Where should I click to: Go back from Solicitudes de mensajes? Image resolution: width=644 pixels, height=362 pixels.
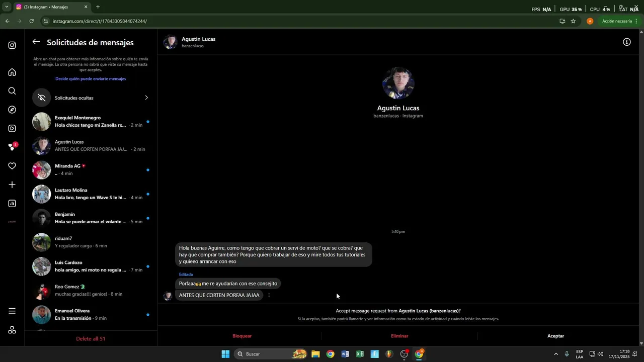click(36, 42)
